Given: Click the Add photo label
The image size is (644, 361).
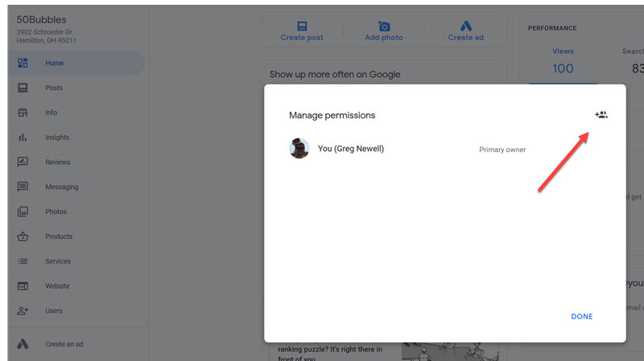Looking at the screenshot, I should coord(384,37).
